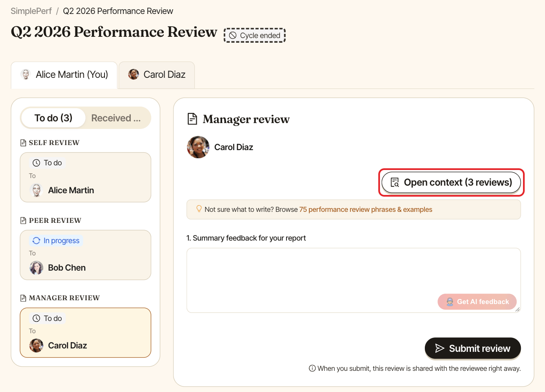
Task: Click Bob Chen's avatar in the peer review card
Action: 36,268
